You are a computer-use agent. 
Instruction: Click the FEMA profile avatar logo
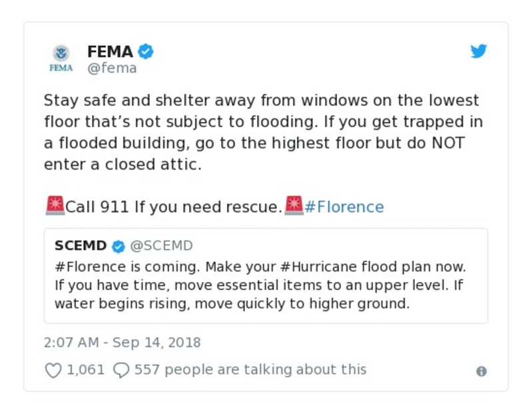click(x=61, y=58)
